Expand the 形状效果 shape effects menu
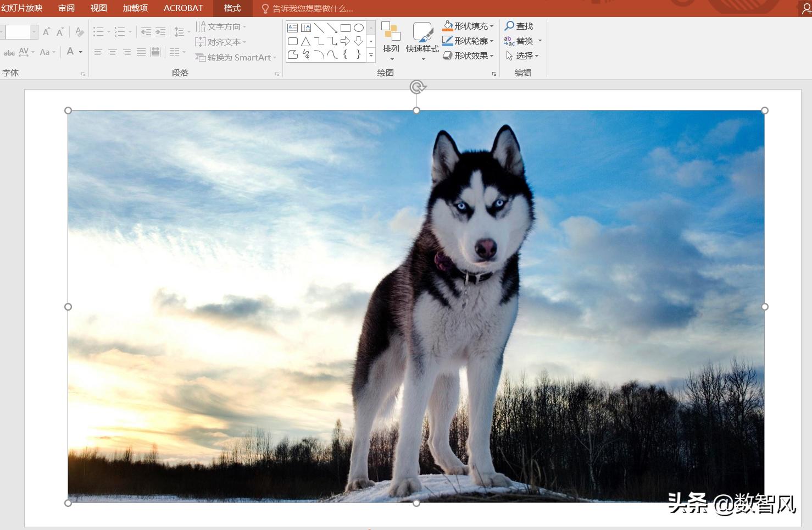The image size is (812, 530). pyautogui.click(x=468, y=56)
